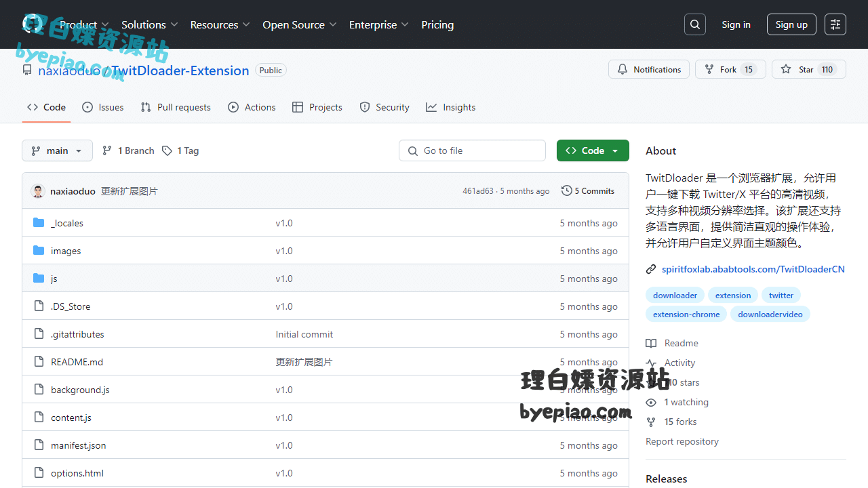Open the options.html file name
868x488 pixels.
(x=77, y=473)
